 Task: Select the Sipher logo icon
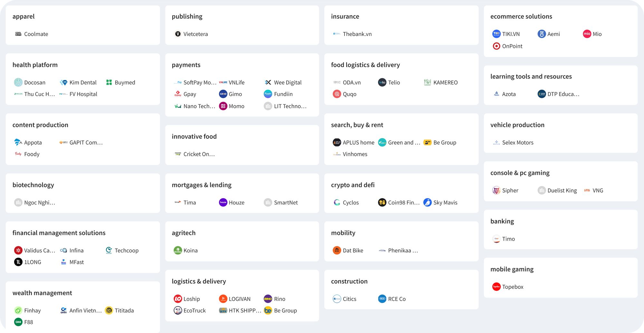click(496, 190)
